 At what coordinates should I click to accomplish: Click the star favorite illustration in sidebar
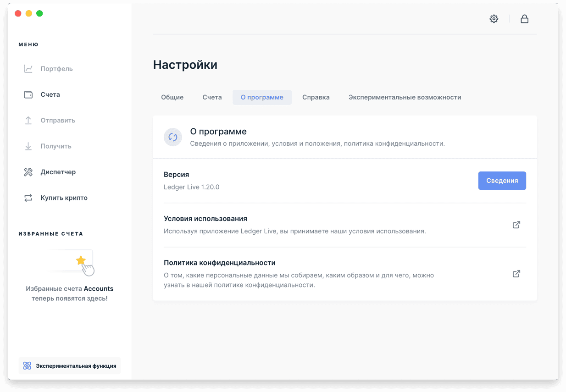point(81,261)
